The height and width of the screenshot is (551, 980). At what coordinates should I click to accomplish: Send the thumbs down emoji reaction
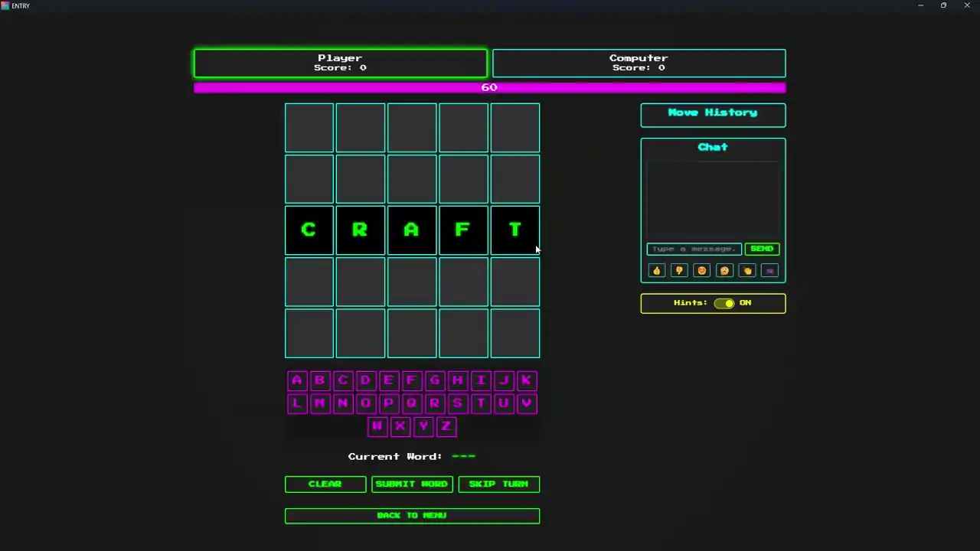coord(679,270)
